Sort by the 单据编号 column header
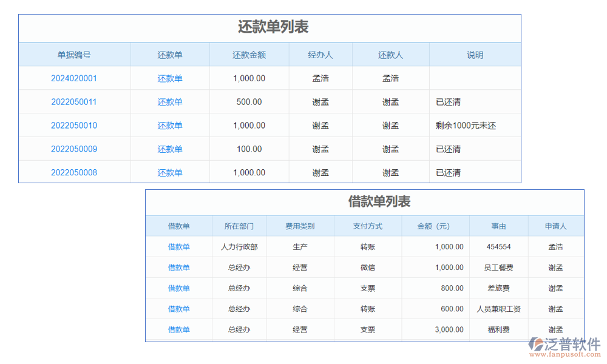Image resolution: width=607 pixels, height=364 pixels. click(x=74, y=55)
